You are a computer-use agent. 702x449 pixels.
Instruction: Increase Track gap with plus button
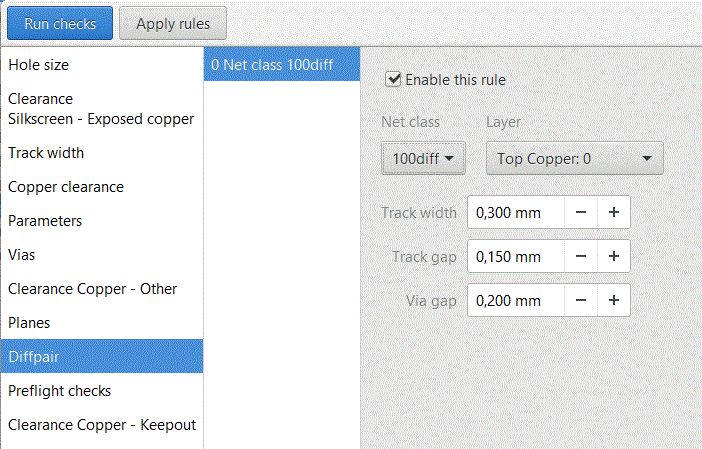(614, 256)
